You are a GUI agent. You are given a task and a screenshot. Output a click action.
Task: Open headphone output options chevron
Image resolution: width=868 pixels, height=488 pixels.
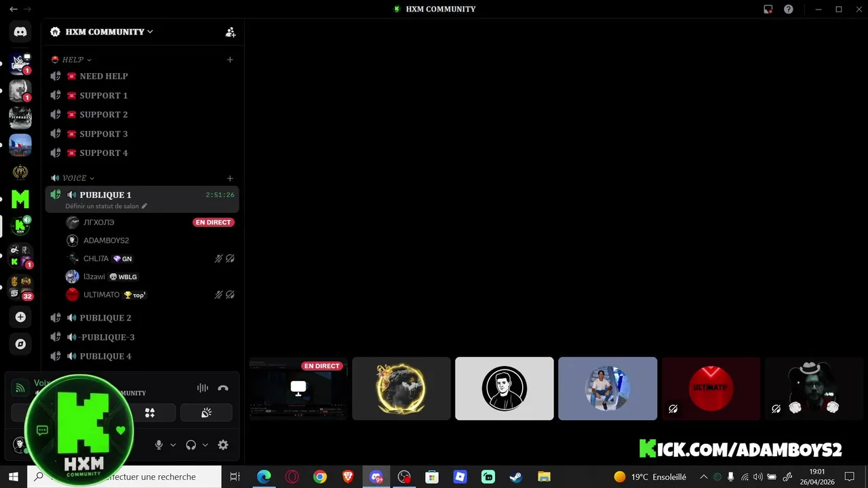[205, 445]
